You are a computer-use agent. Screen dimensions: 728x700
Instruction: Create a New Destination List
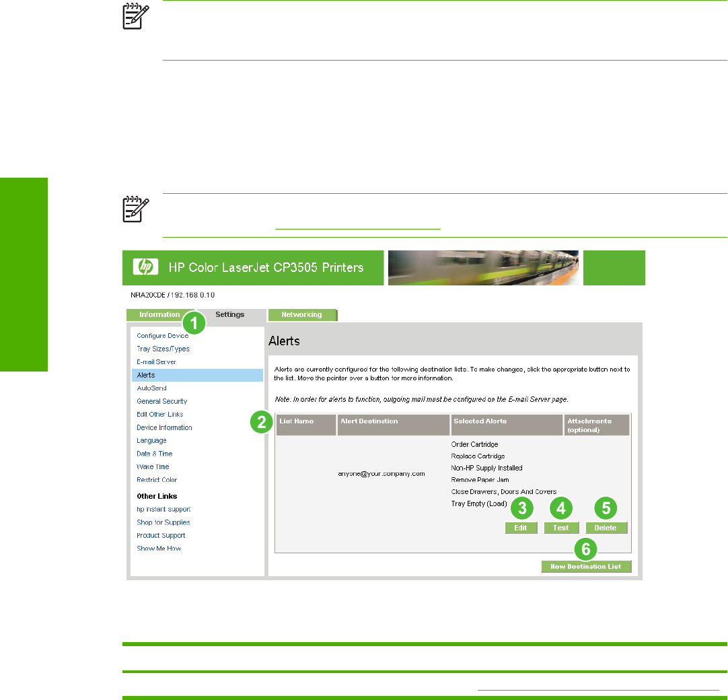[x=586, y=567]
